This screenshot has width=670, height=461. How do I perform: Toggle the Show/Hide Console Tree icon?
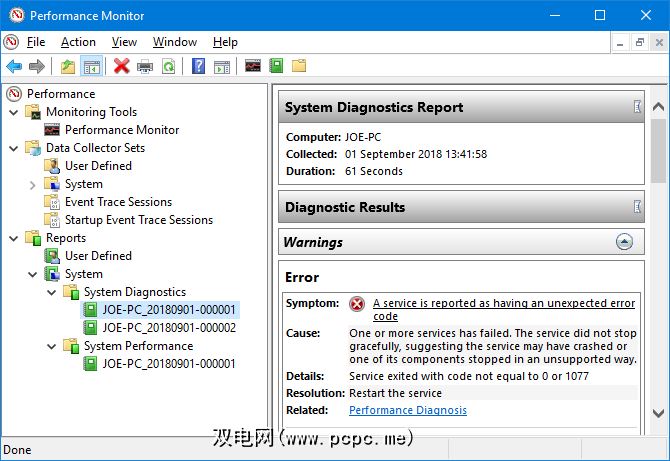[91, 66]
